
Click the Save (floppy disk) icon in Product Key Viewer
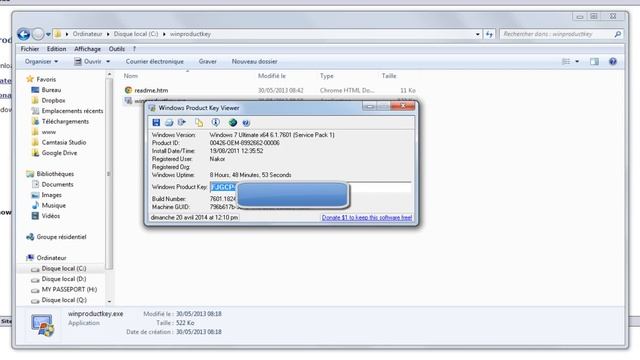tap(156, 122)
